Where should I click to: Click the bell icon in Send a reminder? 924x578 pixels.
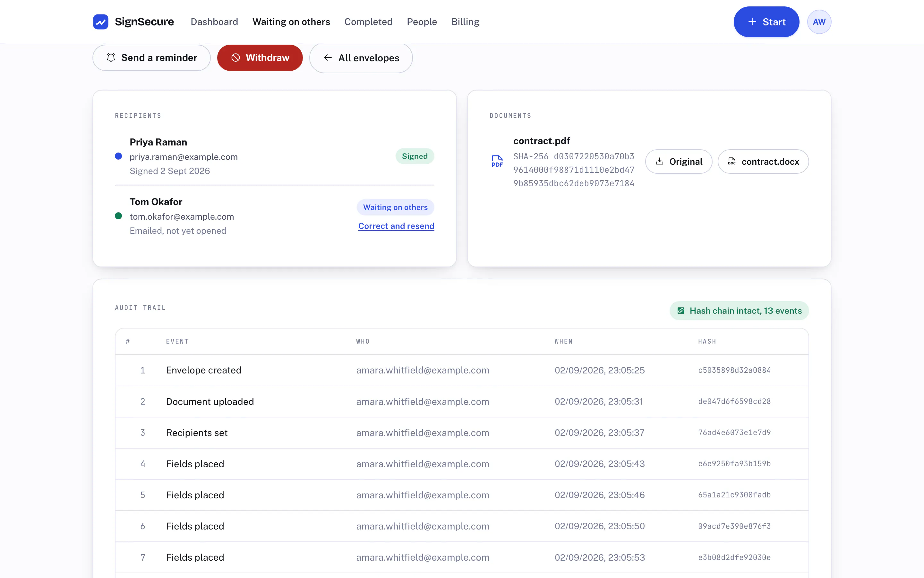[x=111, y=58]
